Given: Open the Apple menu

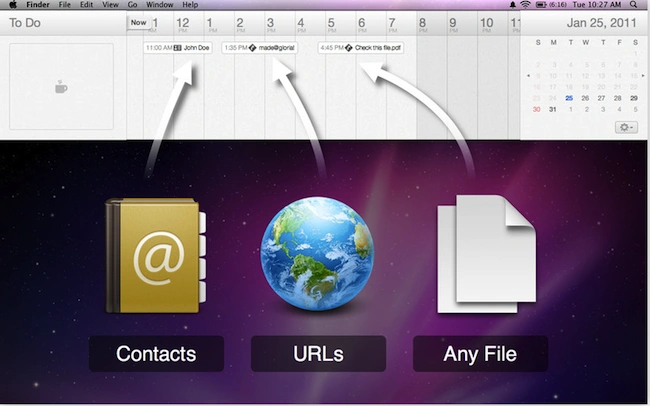Looking at the screenshot, I should click(x=13, y=5).
